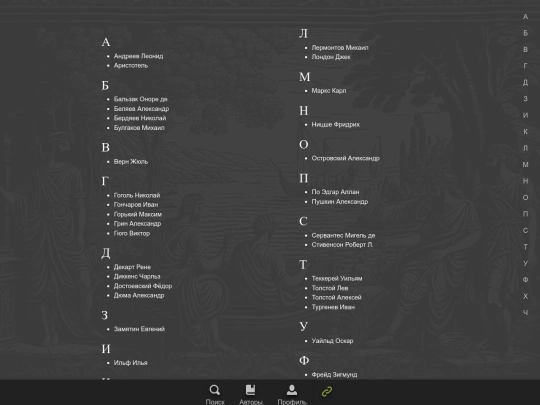Open author Декарт Рене

coord(132,267)
